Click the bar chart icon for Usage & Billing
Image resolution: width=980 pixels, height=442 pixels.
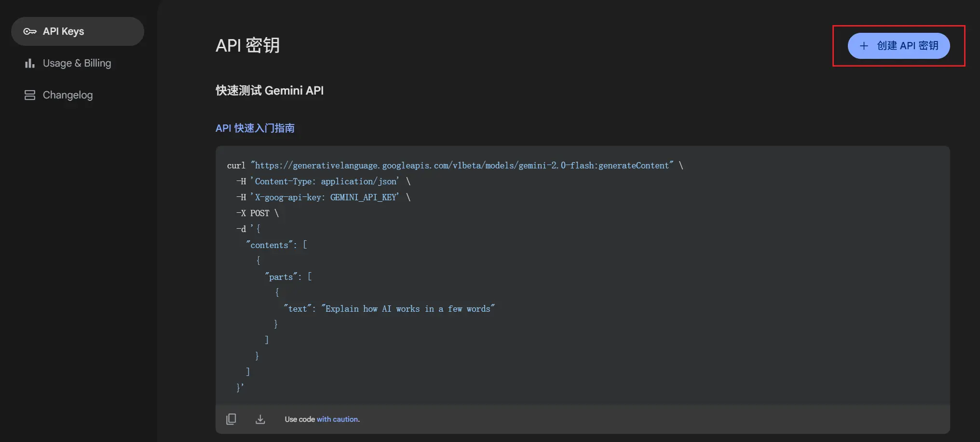tap(30, 63)
